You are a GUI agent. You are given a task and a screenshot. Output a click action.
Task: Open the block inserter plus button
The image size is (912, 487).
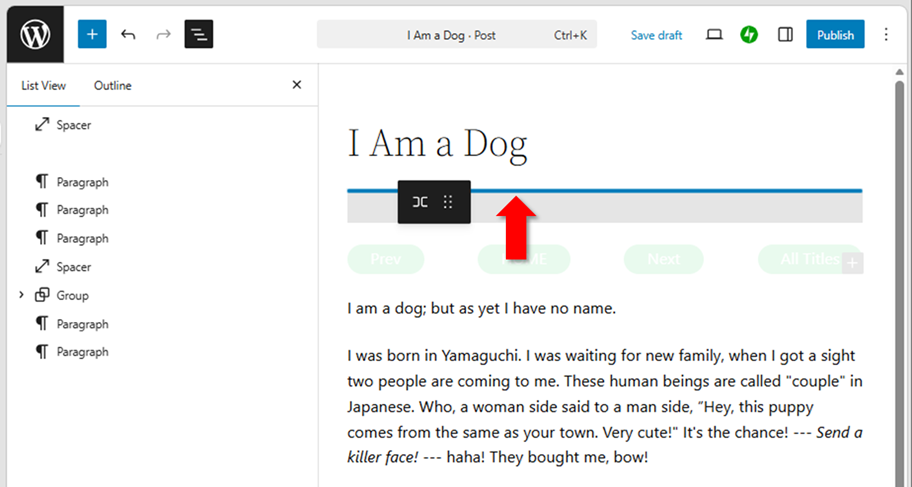(92, 35)
